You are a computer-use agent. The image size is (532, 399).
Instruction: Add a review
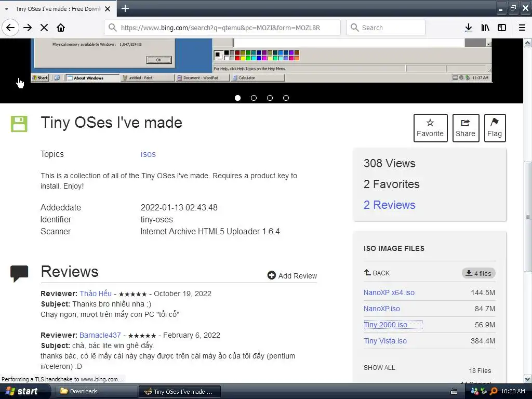click(292, 275)
